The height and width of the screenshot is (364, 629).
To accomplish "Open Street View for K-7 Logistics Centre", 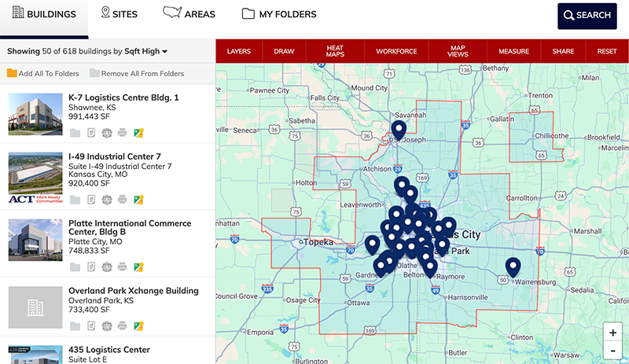I will click(x=138, y=133).
